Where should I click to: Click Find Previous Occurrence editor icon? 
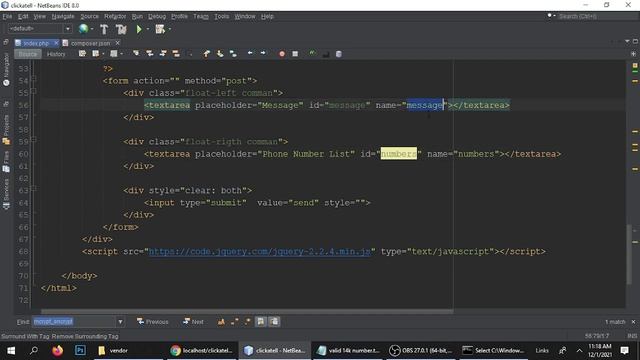[x=150, y=53]
